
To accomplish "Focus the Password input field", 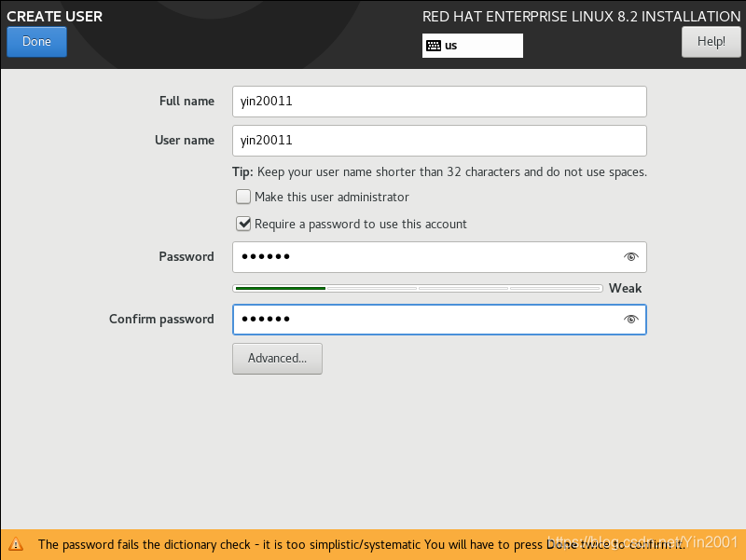I will click(x=439, y=257).
